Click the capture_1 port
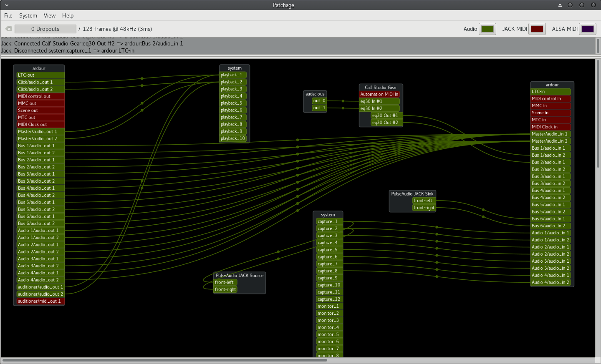The height and width of the screenshot is (364, 601). (329, 222)
